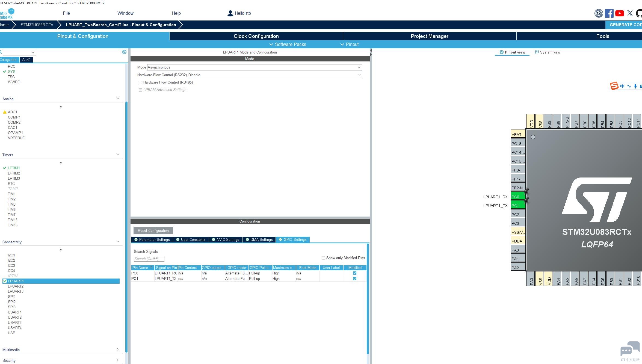Open the ST forum chat bubble icon
Image resolution: width=642 pixels, height=364 pixels.
point(630,349)
